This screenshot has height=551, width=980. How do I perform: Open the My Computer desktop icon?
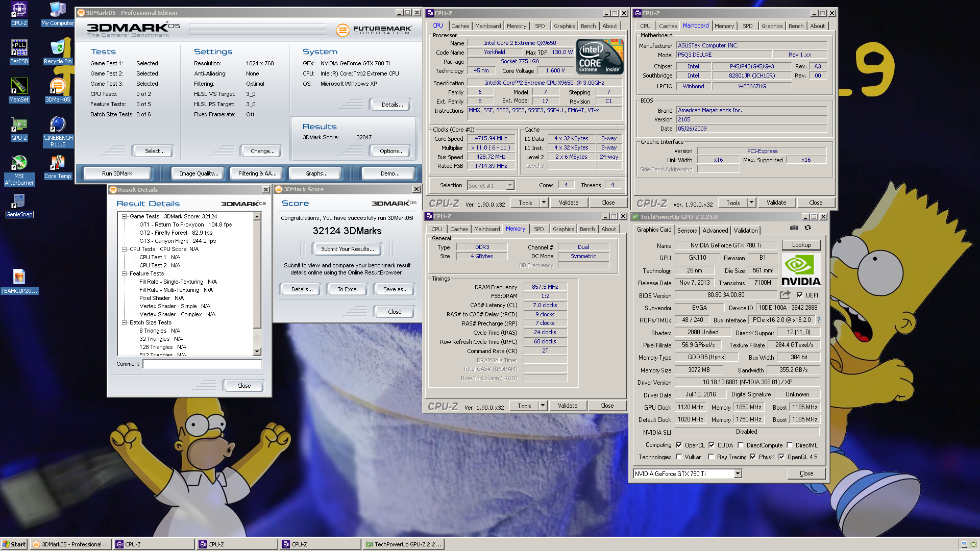pyautogui.click(x=58, y=13)
